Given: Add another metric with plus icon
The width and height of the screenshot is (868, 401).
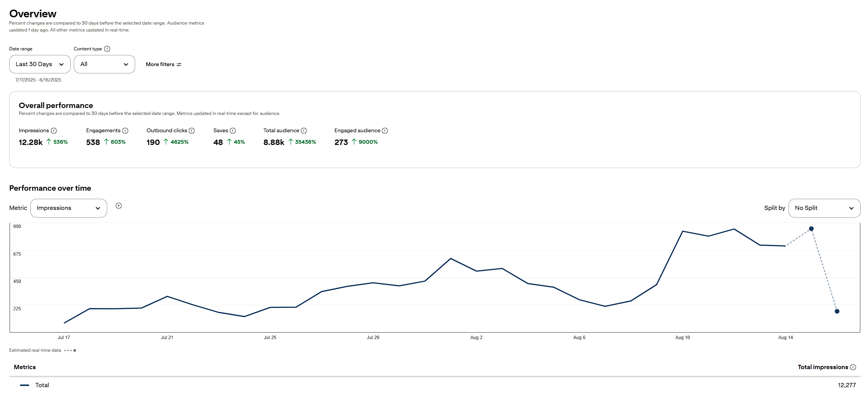Looking at the screenshot, I should pos(119,206).
